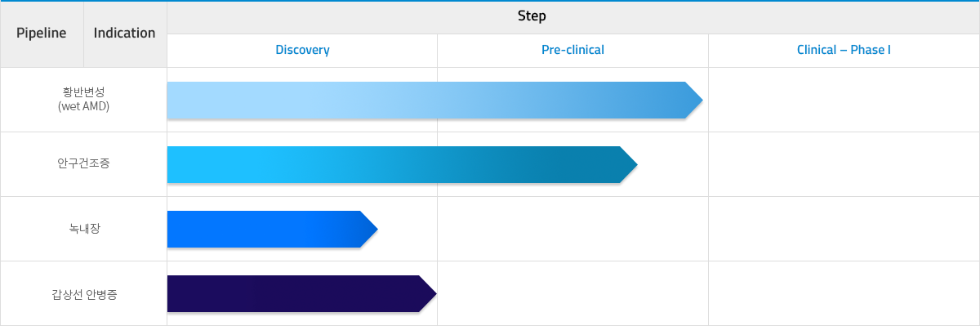
Task: Click the Pre-clinical step label
Action: (572, 50)
